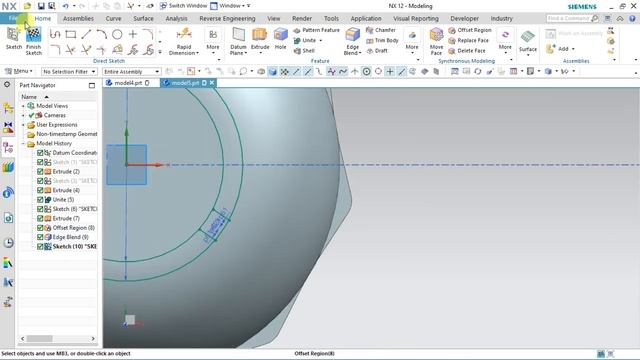Select the Arc sketch tool
Image resolution: width=640 pixels, height=360 pixels.
coord(102,34)
